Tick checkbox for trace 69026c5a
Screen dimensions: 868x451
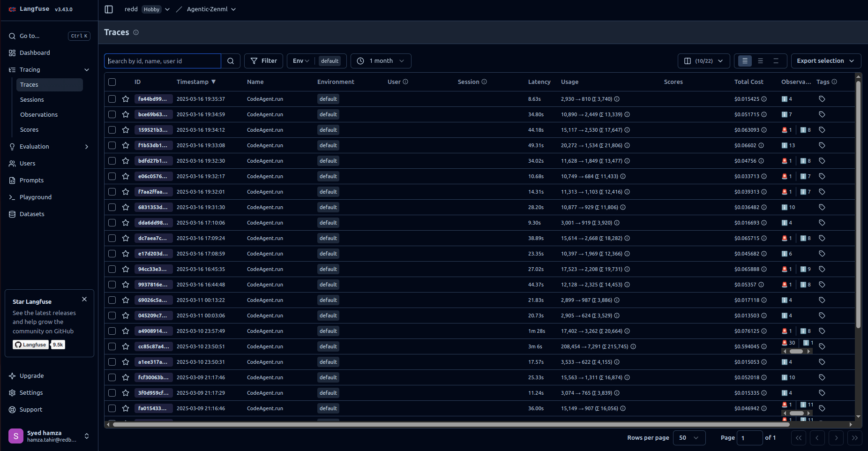tap(112, 300)
